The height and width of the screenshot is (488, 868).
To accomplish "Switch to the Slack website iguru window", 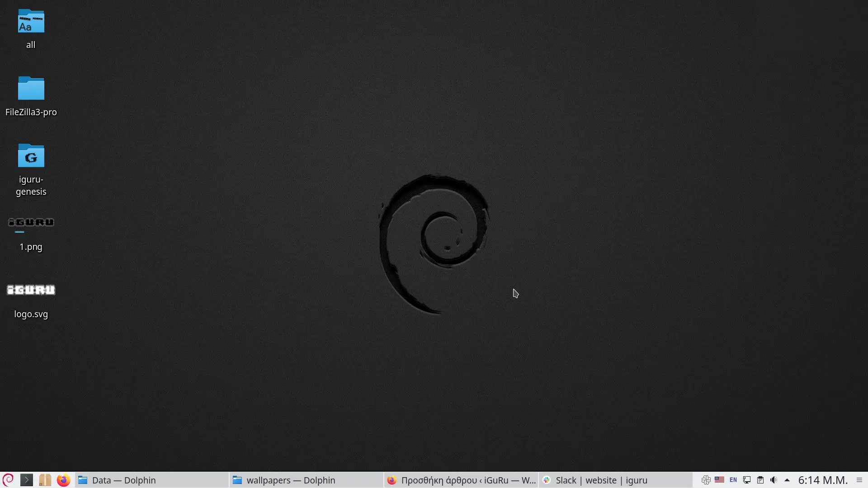I will [x=616, y=480].
